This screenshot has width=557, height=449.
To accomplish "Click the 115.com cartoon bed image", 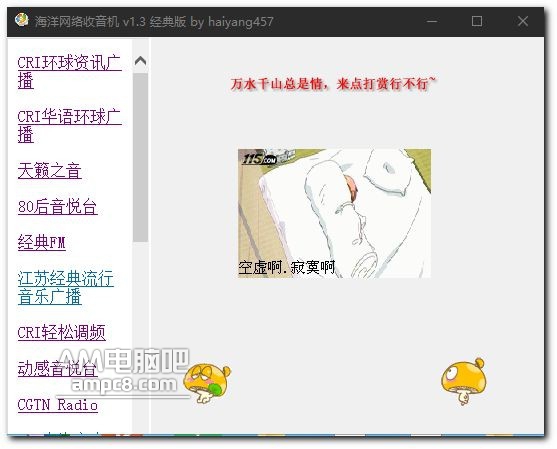I will click(334, 213).
